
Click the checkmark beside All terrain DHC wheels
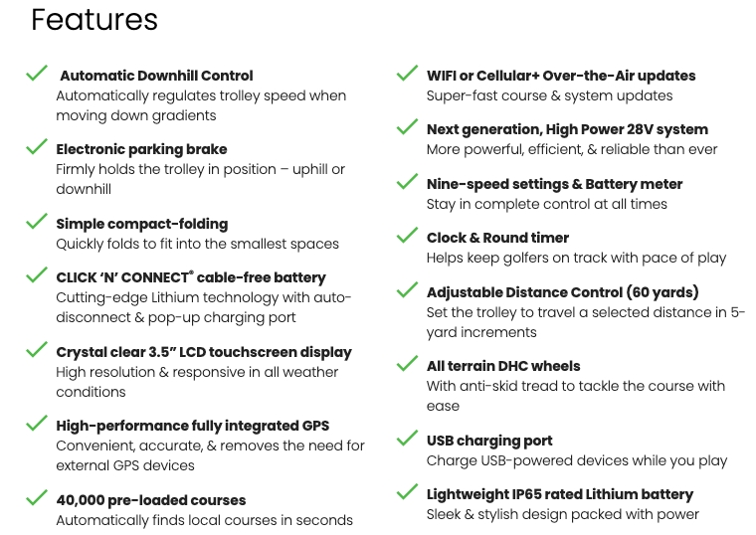407,363
